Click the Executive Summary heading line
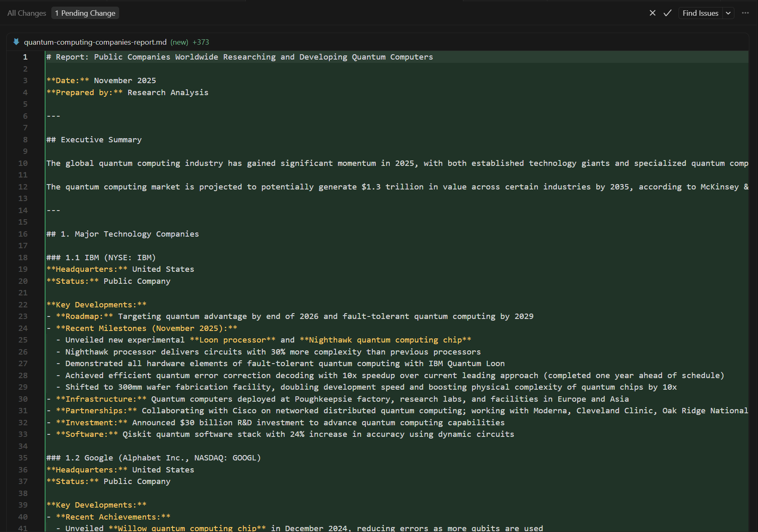 pos(94,139)
